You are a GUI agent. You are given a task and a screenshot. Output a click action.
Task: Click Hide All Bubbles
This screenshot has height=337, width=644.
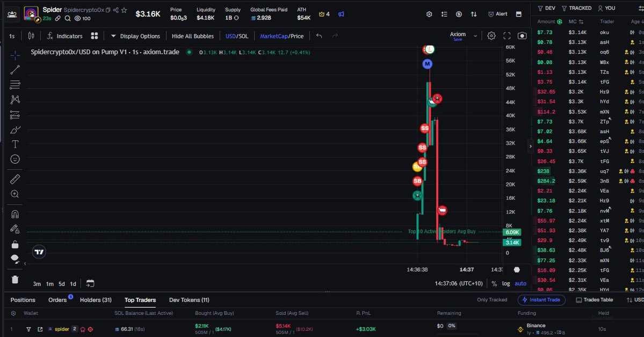193,36
